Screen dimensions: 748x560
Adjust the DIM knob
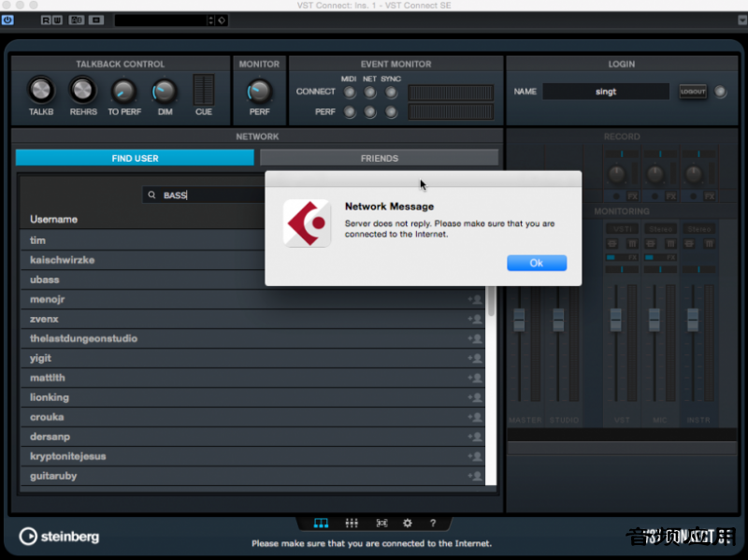(x=165, y=91)
